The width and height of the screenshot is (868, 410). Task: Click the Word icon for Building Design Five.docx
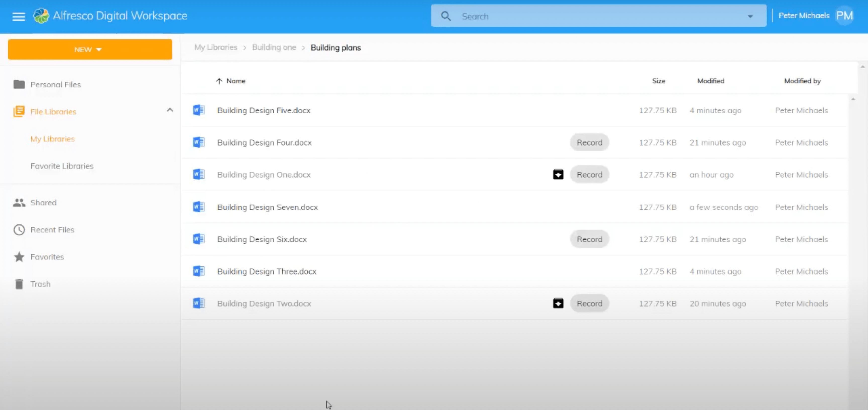(x=199, y=110)
